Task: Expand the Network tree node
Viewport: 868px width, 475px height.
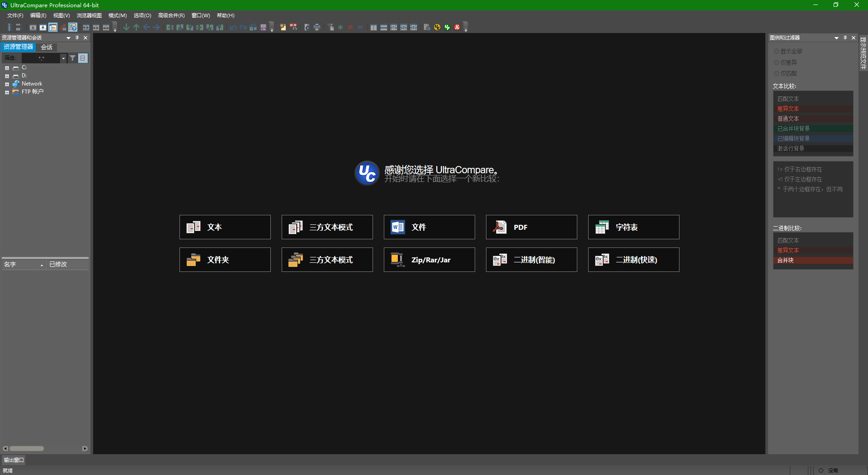Action: coord(7,84)
